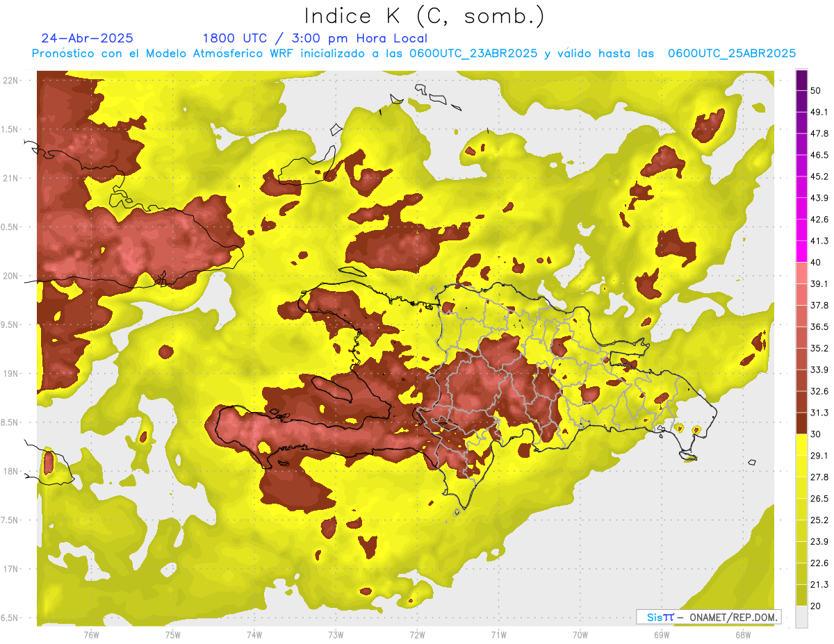Click the colorbar label "43.9"
The height and width of the screenshot is (644, 834).
(819, 198)
